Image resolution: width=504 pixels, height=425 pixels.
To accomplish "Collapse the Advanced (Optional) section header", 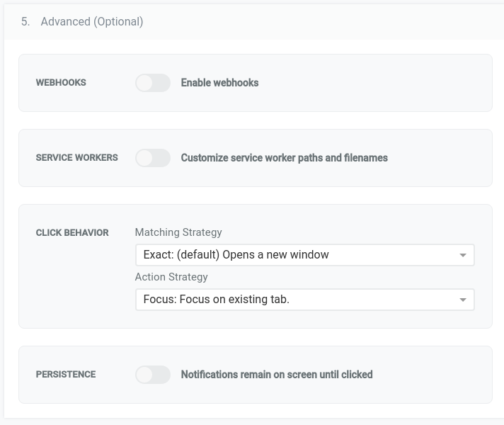I will pyautogui.click(x=92, y=22).
